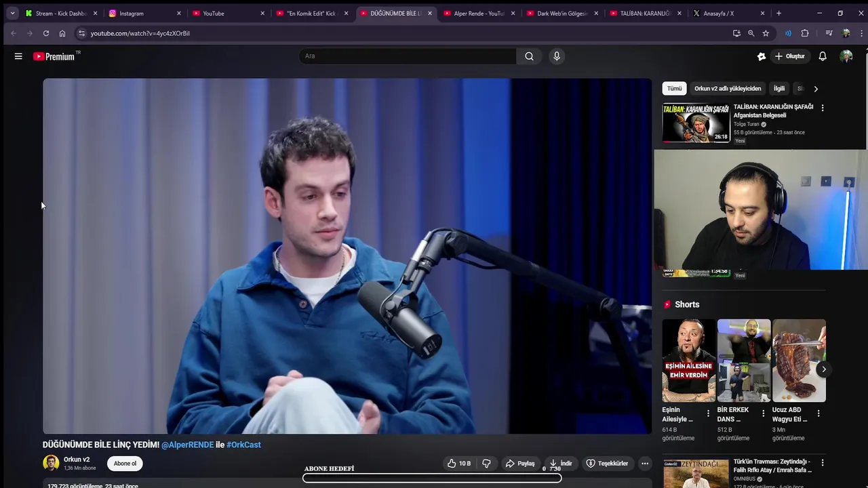Open browser extensions puzzle icon

[x=805, y=33]
